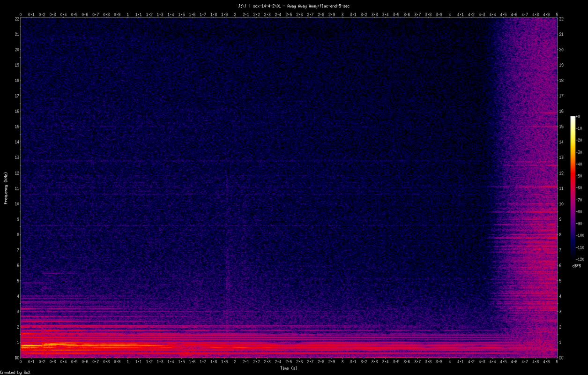
Task: Click the '-10' value on the dBFS scale
Action: [x=579, y=128]
